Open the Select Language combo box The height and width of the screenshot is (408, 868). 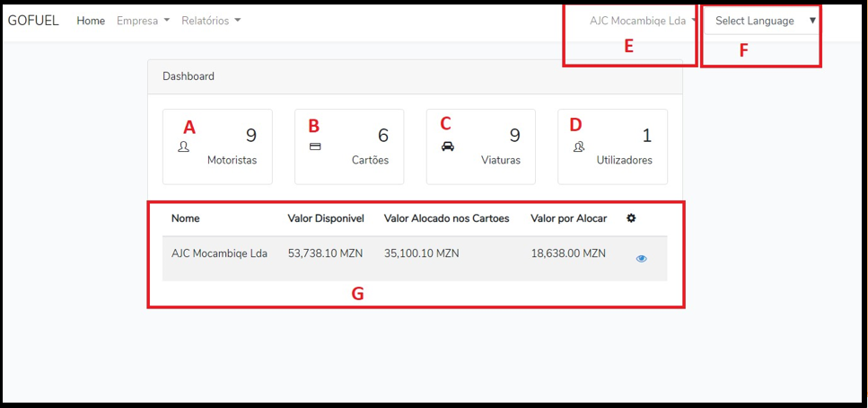764,21
